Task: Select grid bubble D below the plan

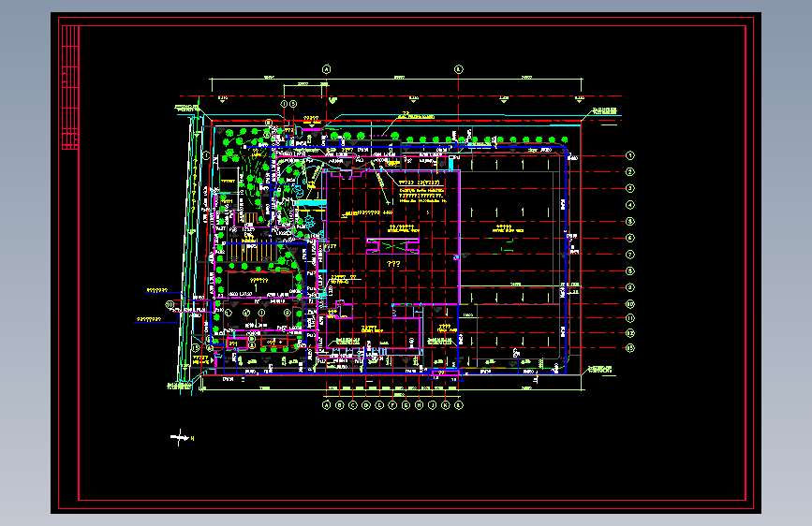Action: point(366,405)
